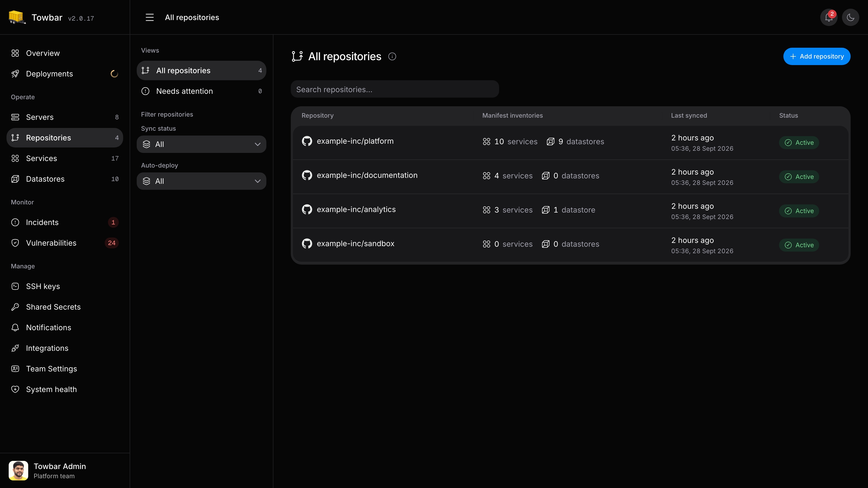Screen dimensions: 868x488
Task: Click '1 datastore' in analytics row
Action: [569, 210]
